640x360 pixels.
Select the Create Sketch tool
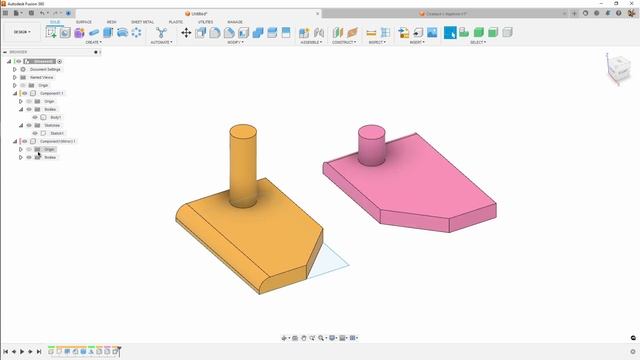tap(51, 33)
